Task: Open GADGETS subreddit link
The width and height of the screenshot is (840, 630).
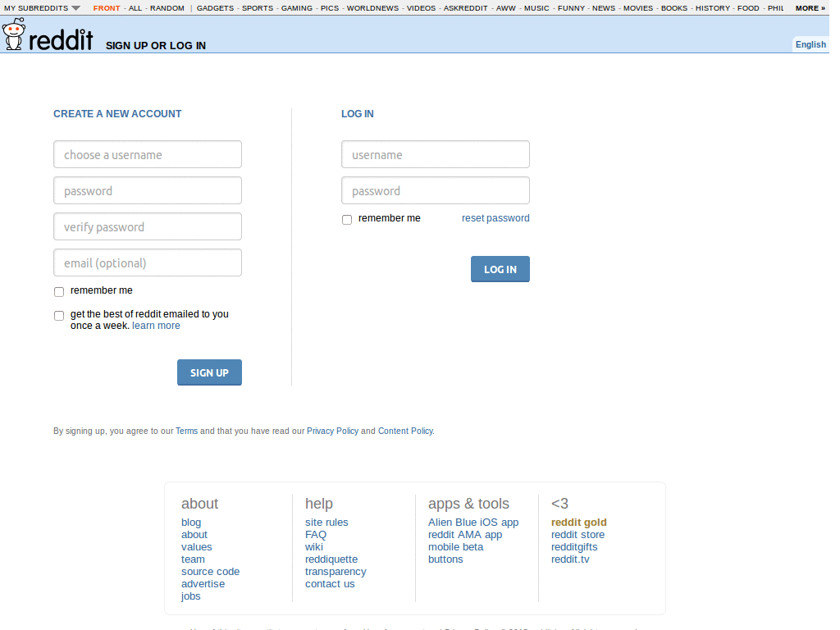Action: [x=215, y=8]
